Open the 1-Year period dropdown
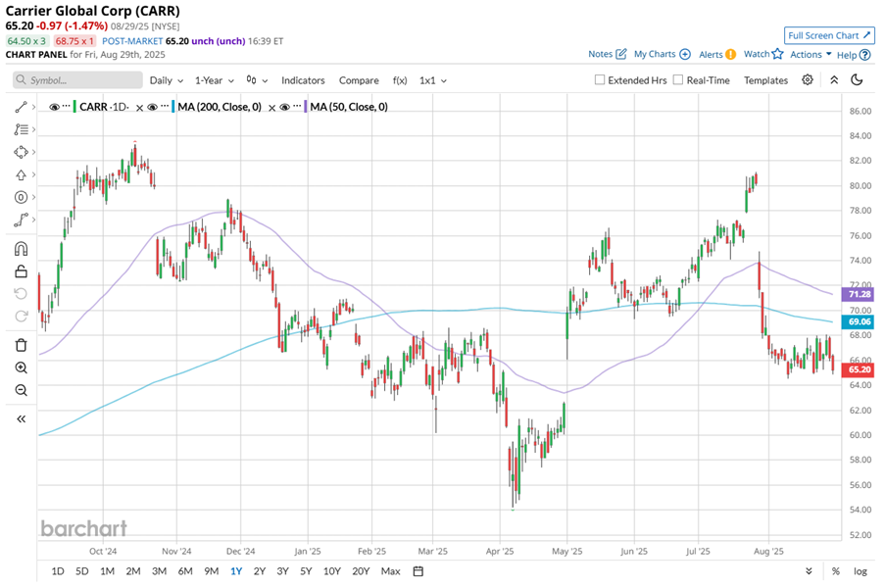Screen dimensions: 885x588 [215, 80]
